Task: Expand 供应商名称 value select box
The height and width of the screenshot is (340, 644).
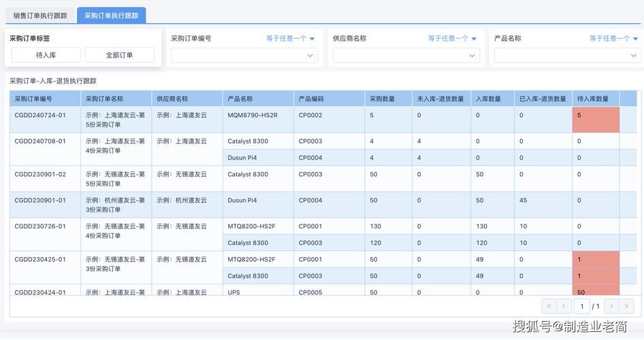Action: pyautogui.click(x=406, y=56)
